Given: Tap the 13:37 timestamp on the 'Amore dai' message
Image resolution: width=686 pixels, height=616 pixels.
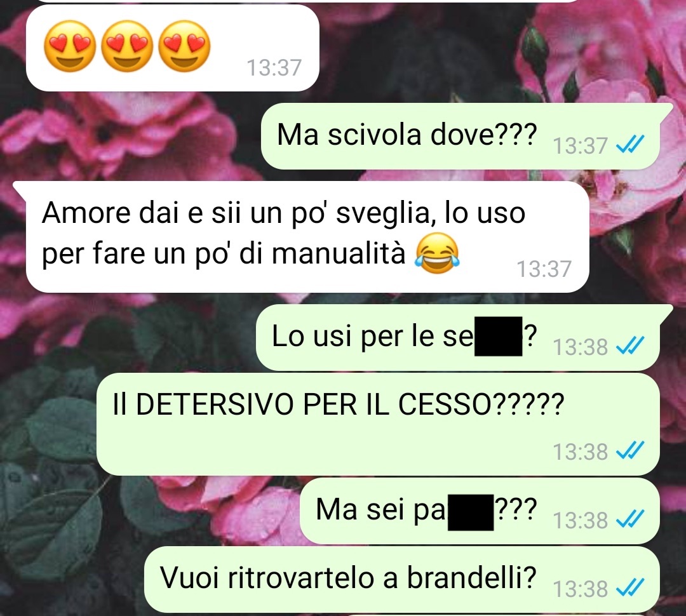Looking at the screenshot, I should pyautogui.click(x=544, y=269).
